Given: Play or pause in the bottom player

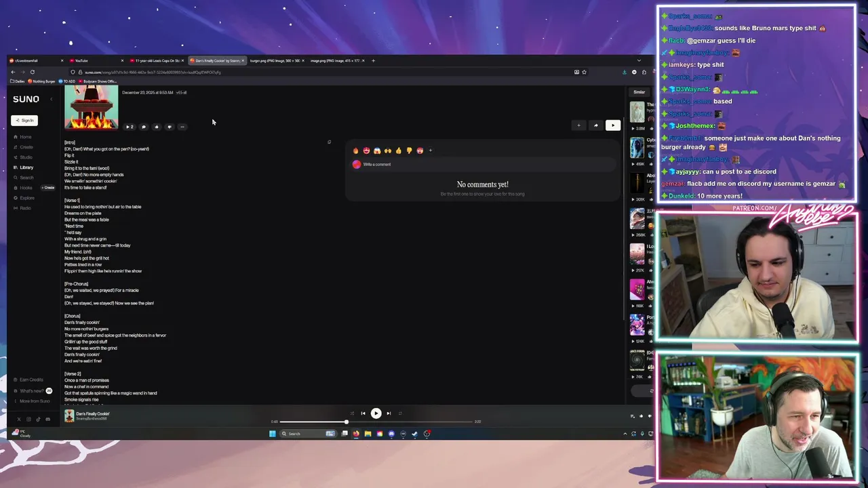Looking at the screenshot, I should click(376, 413).
